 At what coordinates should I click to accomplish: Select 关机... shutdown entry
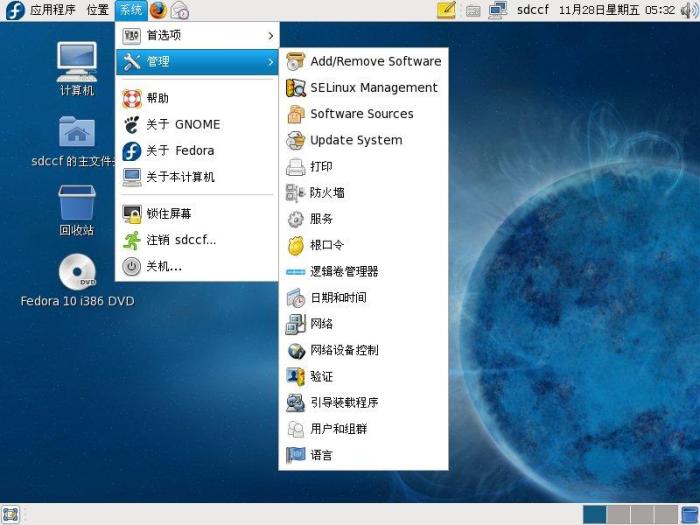click(x=197, y=267)
